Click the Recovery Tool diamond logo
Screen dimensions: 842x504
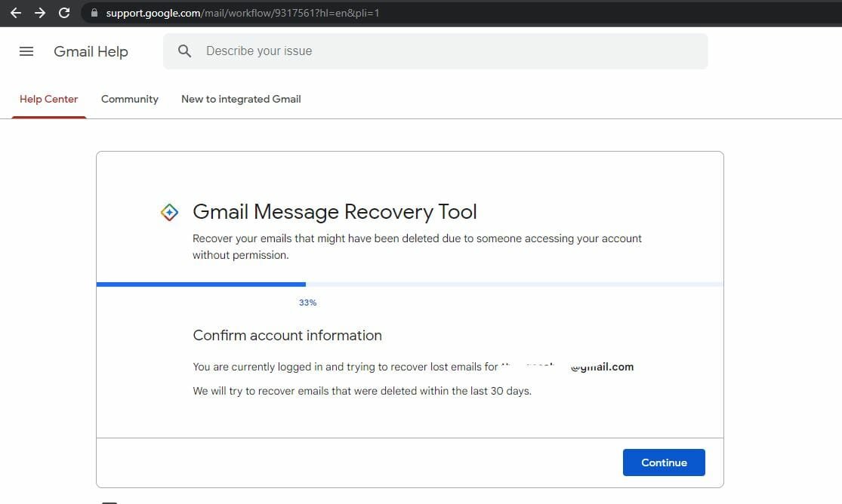(x=169, y=213)
